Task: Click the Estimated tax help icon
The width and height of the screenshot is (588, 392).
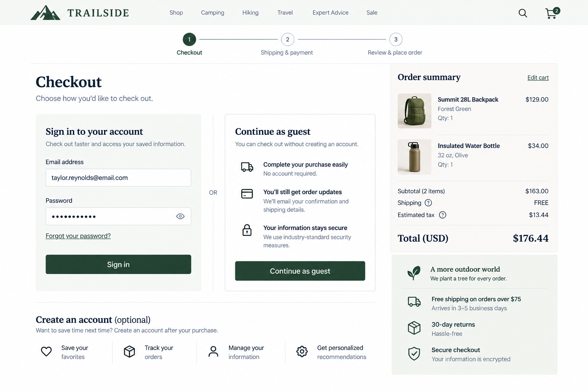Action: click(x=443, y=215)
